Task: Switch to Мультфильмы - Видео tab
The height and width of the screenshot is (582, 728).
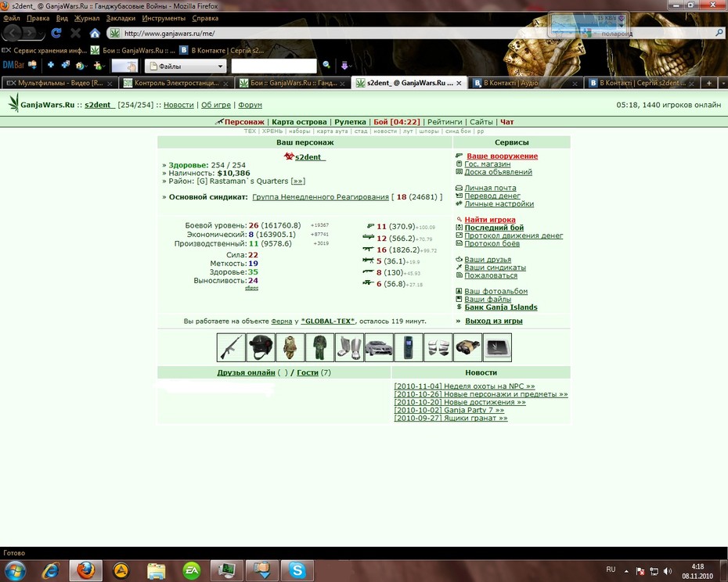Action: pos(59,83)
